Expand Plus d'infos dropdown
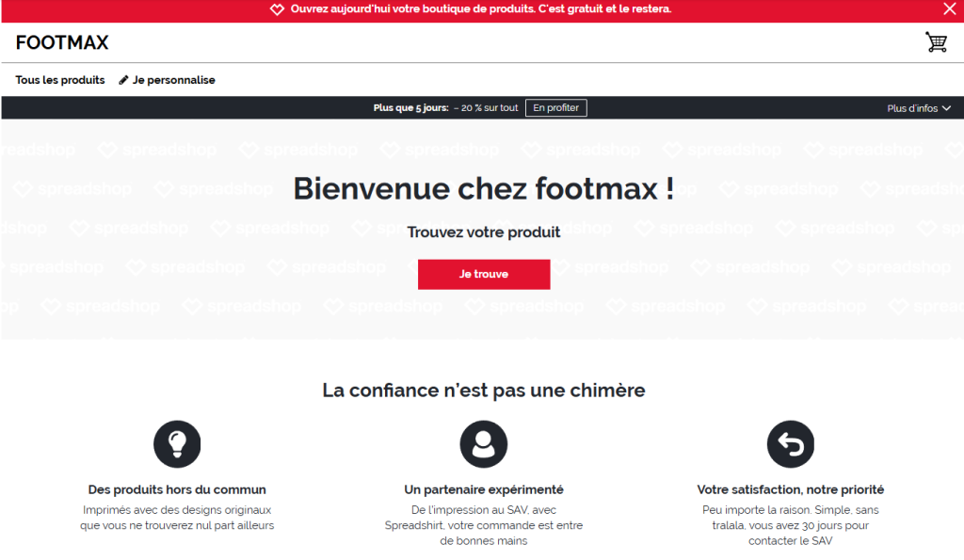This screenshot has height=560, width=964. (919, 108)
